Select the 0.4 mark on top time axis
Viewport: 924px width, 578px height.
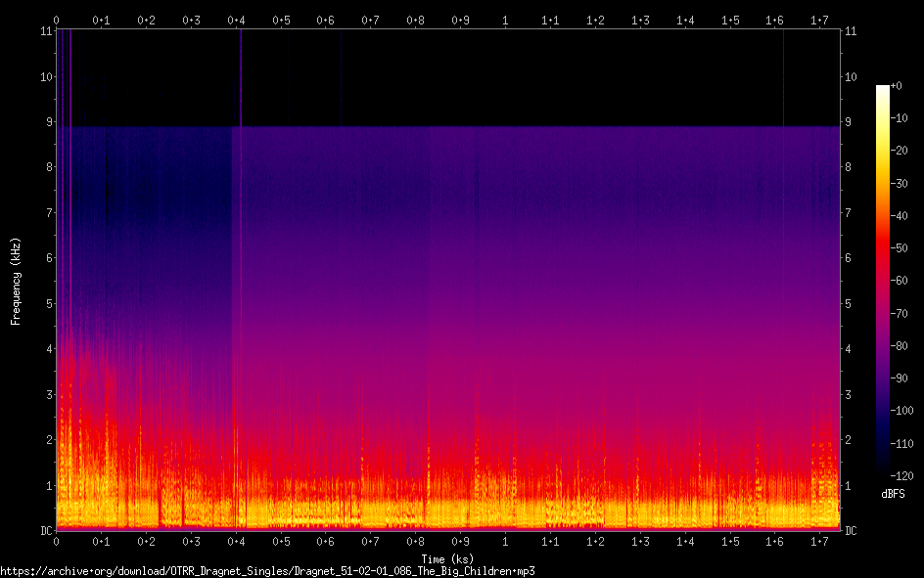click(236, 20)
